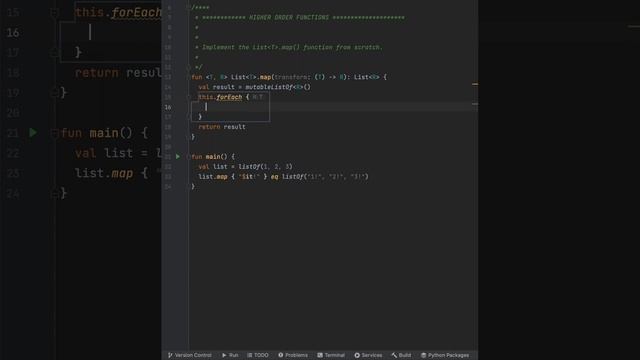Click the upper orange warning mark on error stripe
The image size is (640, 360).
(x=475, y=84)
